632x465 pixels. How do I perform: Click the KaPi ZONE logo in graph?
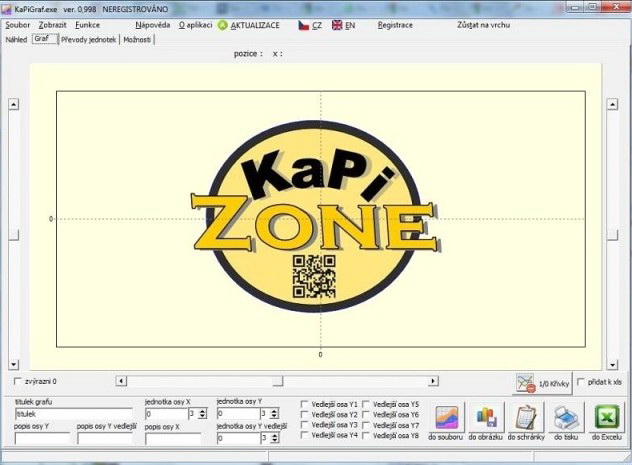tap(315, 216)
